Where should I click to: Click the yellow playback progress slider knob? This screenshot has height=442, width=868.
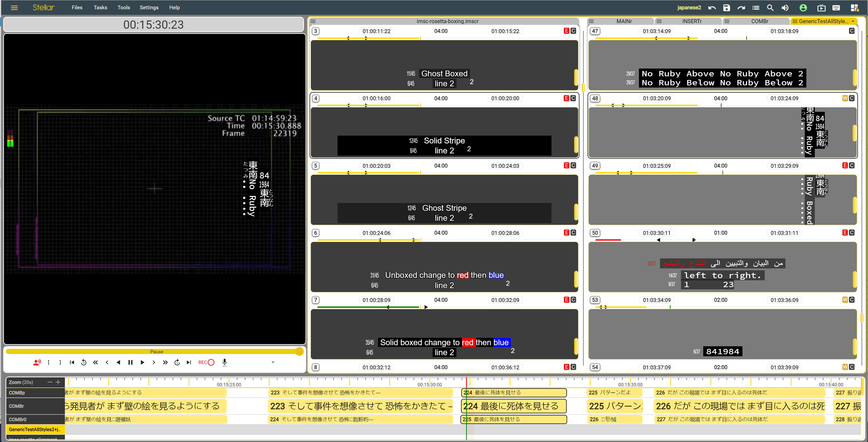tap(299, 352)
